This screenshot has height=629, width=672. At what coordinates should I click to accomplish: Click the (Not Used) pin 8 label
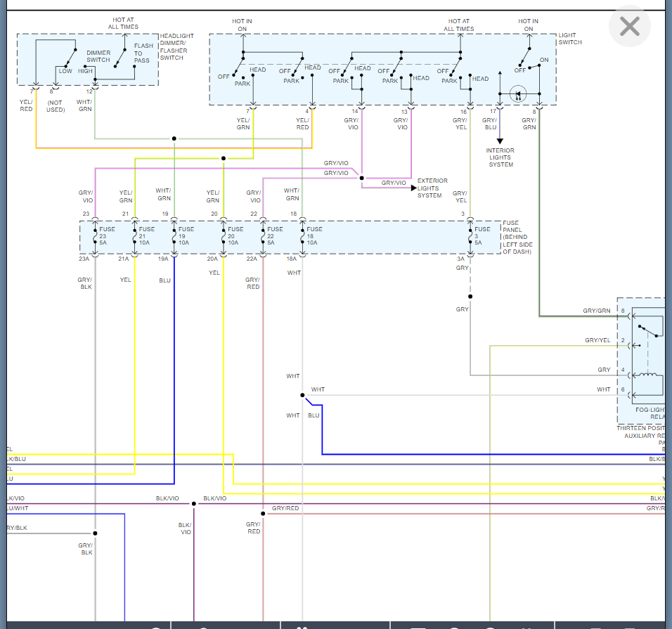56,105
